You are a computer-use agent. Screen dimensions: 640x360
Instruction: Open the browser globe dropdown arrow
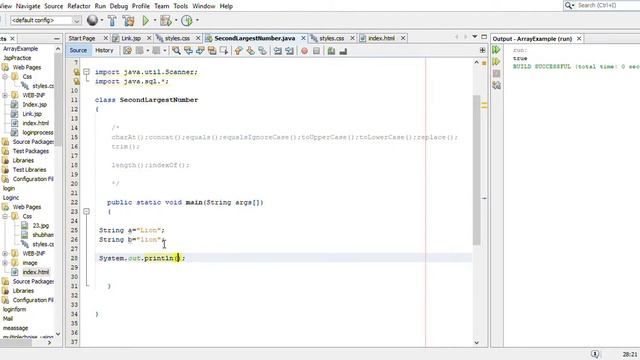[x=102, y=20]
